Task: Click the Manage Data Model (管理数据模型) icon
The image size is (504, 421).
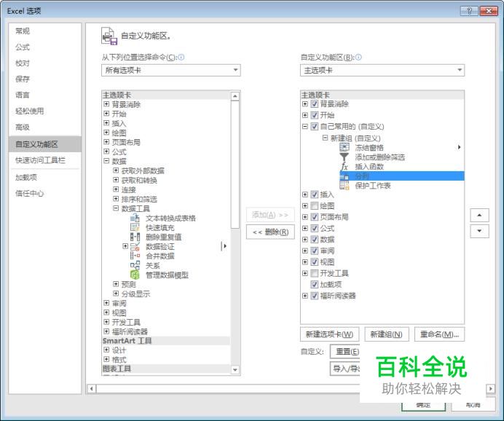Action: click(x=135, y=275)
